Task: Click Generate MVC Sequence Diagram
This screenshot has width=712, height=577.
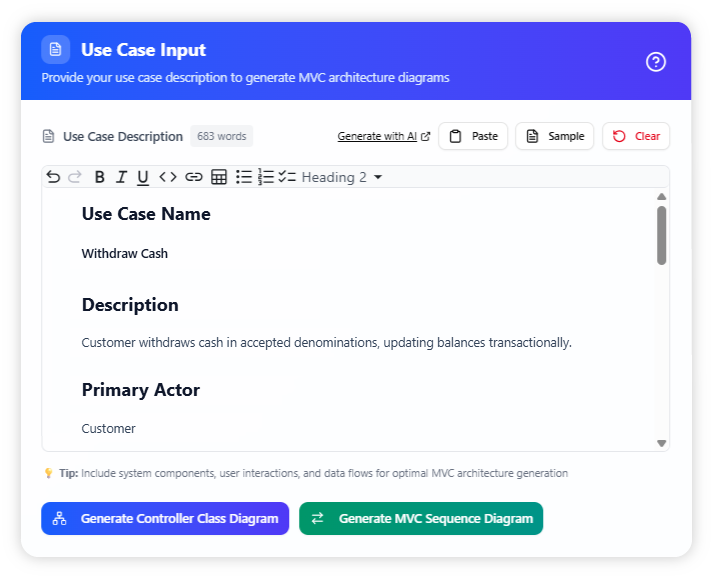Action: click(421, 518)
